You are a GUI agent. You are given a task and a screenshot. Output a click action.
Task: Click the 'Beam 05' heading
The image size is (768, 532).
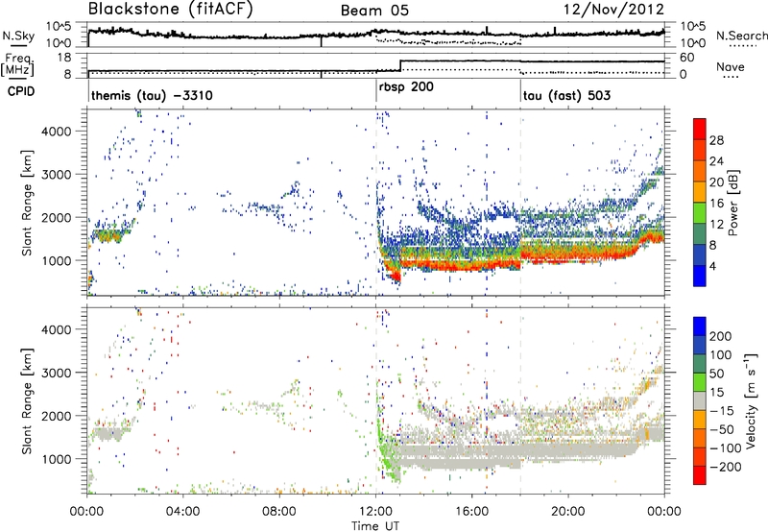pyautogui.click(x=374, y=11)
